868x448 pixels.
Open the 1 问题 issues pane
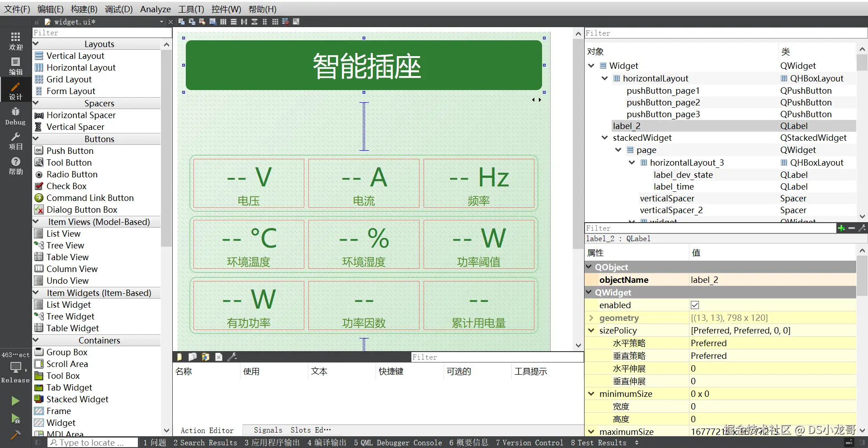tap(155, 443)
